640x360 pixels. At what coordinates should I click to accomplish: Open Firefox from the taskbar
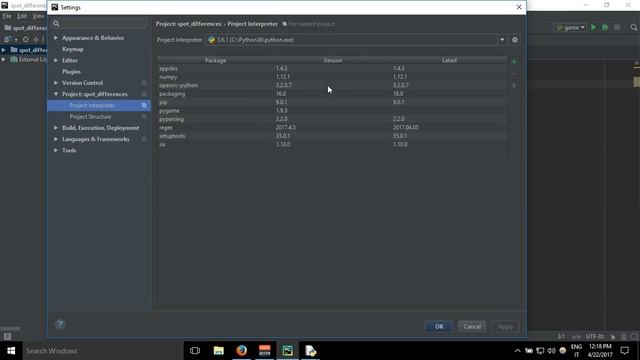click(242, 351)
